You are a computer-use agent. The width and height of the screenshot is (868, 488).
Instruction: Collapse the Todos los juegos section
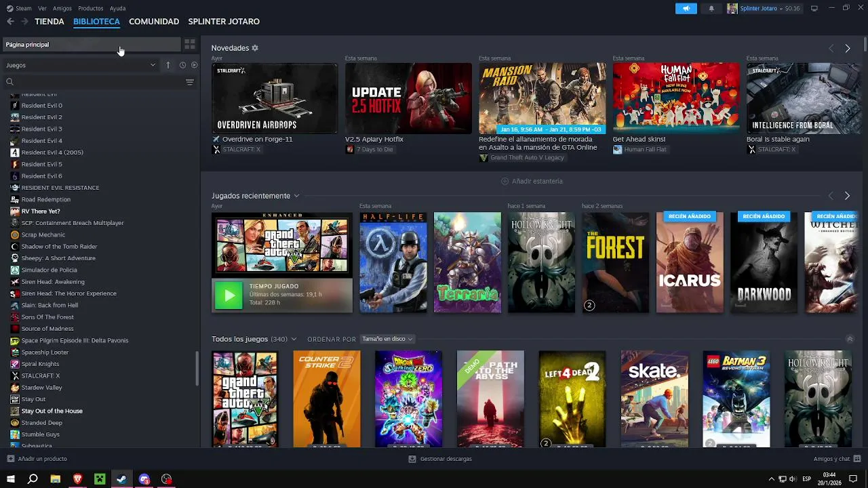tap(850, 339)
